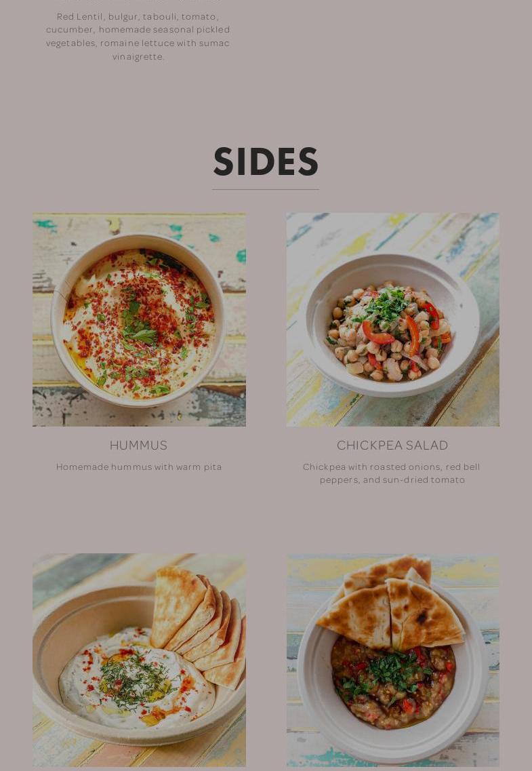Click the chickpea roasted onions description text

tap(392, 473)
